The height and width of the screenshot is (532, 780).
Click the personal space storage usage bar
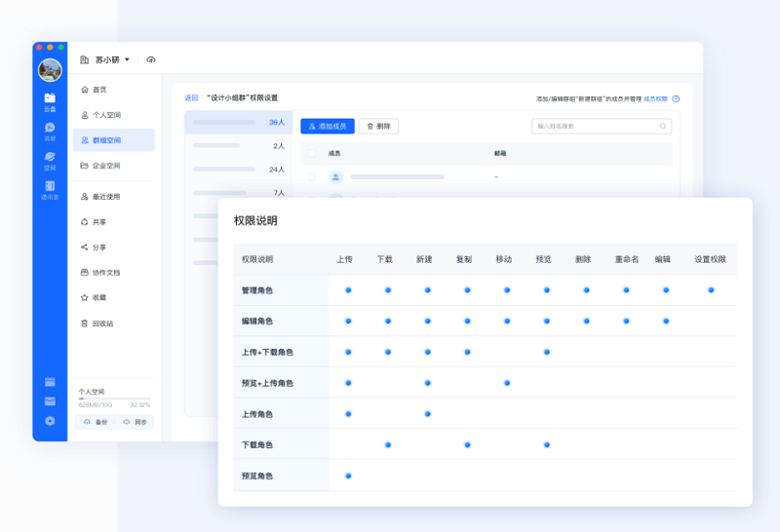point(114,399)
